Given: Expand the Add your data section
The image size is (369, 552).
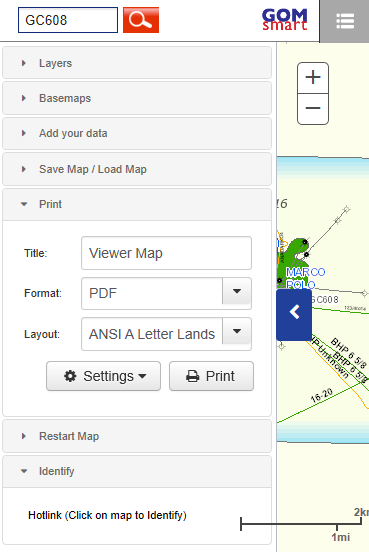Looking at the screenshot, I should pos(137,133).
